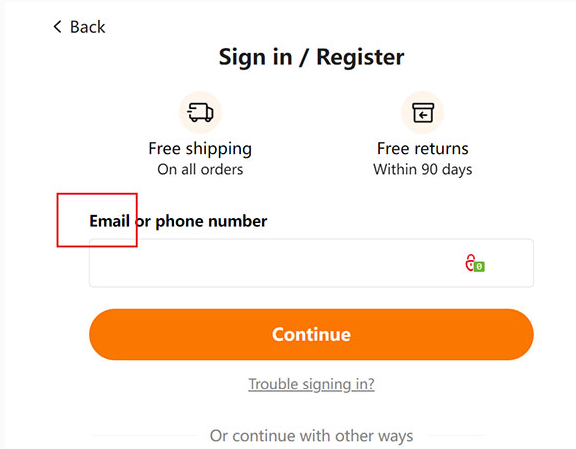Click the On all orders subtext
The image size is (576, 449).
point(200,169)
